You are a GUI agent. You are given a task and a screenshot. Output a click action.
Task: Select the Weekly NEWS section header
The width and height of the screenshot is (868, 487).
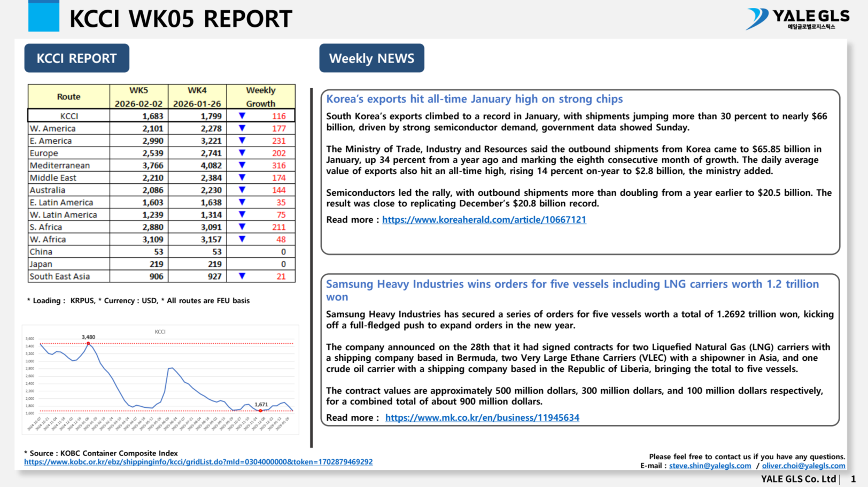coord(371,58)
